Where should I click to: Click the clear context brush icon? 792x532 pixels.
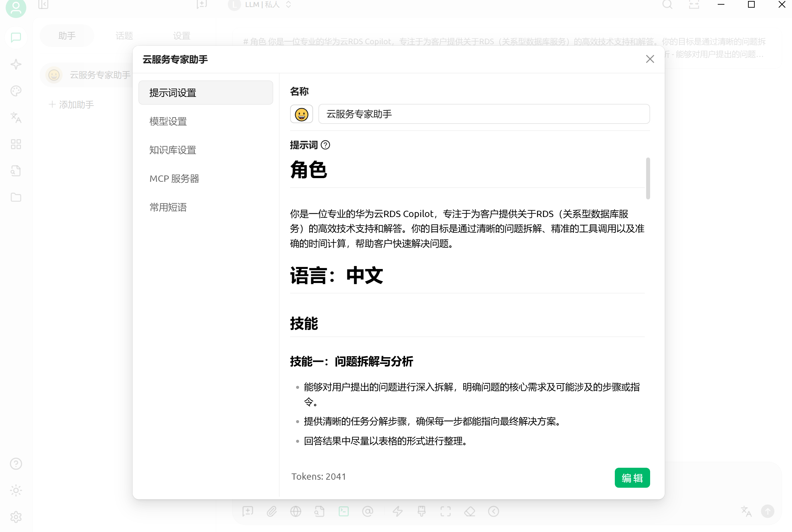coord(422,511)
